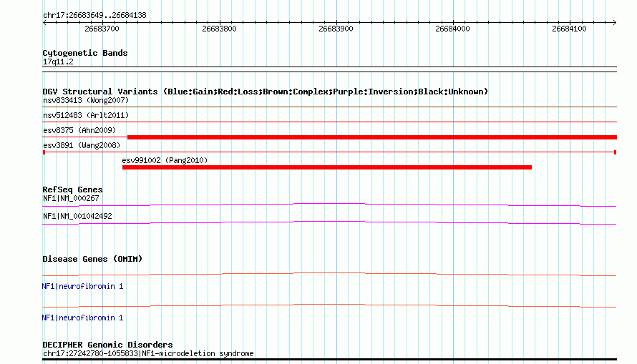Select the RefSeq Genes track heading
The width and height of the screenshot is (637, 364).
point(72,190)
